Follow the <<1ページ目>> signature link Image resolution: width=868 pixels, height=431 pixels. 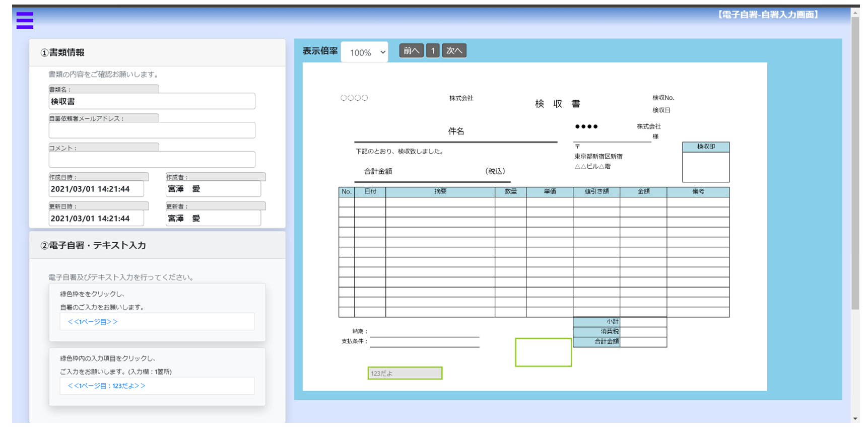pyautogui.click(x=93, y=322)
